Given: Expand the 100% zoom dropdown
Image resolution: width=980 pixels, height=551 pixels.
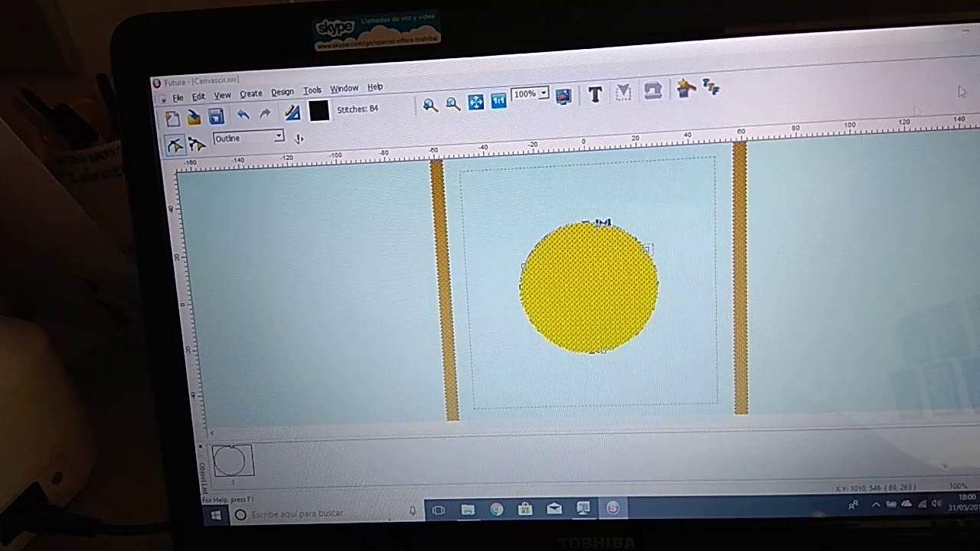Looking at the screenshot, I should point(544,93).
